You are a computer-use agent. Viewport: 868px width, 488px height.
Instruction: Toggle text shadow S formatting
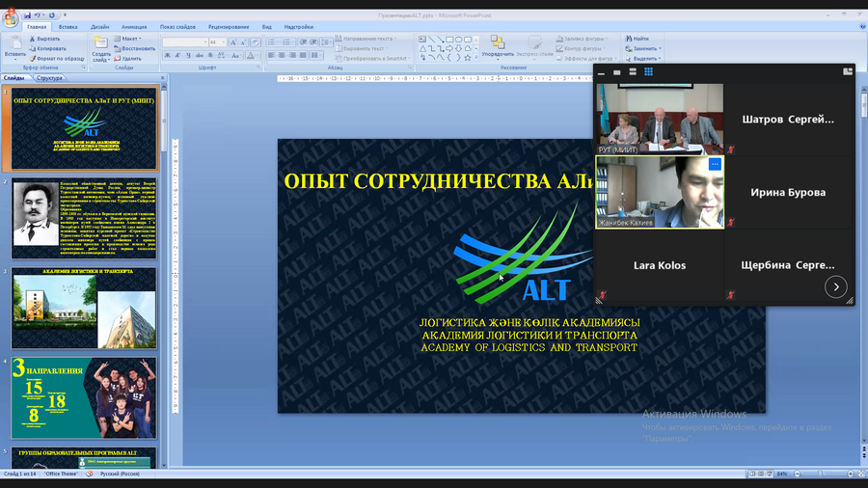(210, 55)
